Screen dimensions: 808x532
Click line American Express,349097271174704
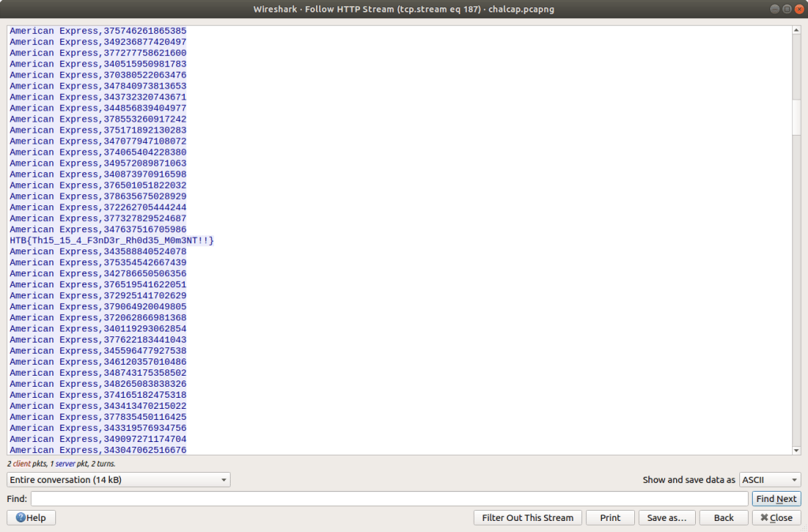pyautogui.click(x=98, y=440)
